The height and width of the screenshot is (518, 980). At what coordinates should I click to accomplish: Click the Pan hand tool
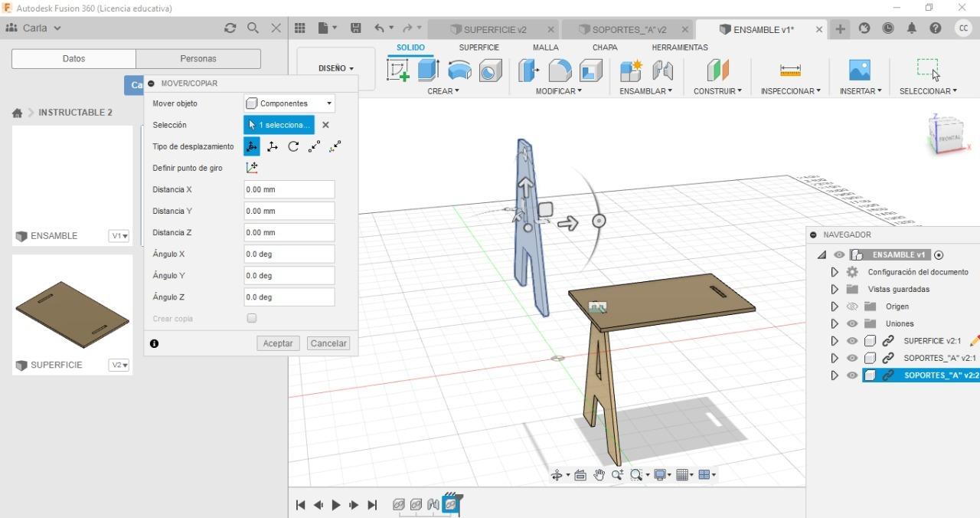pos(599,475)
